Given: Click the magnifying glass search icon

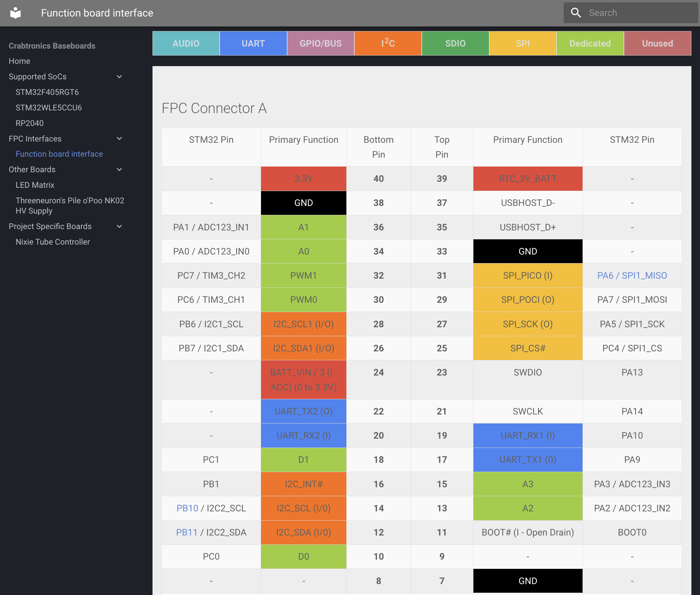Looking at the screenshot, I should coord(576,13).
